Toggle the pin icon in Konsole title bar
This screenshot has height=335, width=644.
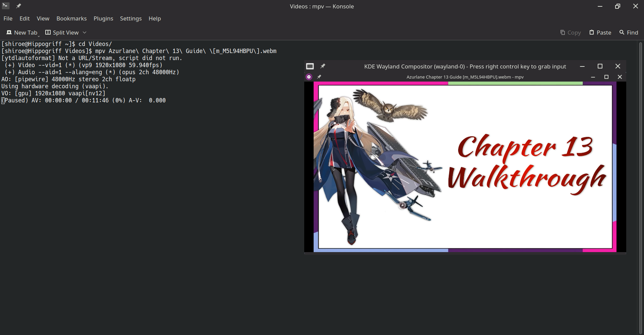(18, 6)
